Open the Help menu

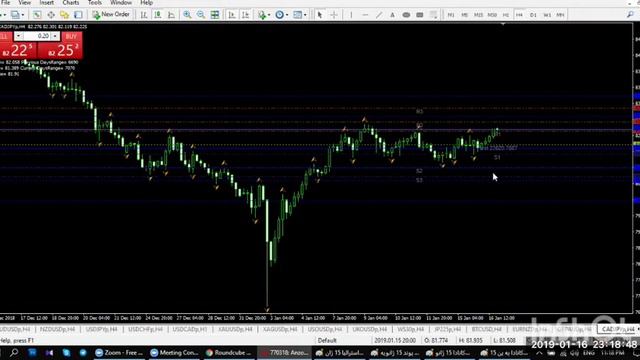[x=147, y=2]
